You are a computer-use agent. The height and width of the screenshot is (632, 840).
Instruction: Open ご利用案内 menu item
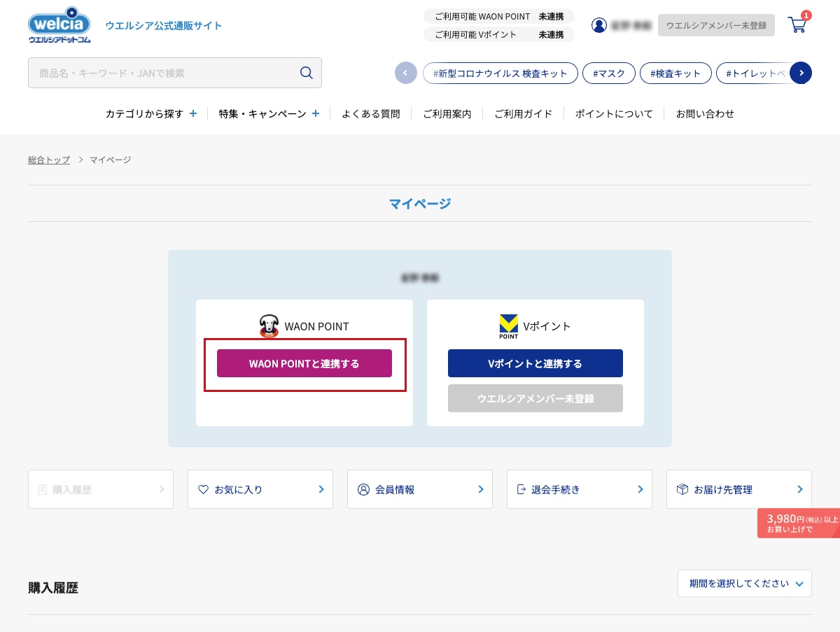pyautogui.click(x=447, y=113)
